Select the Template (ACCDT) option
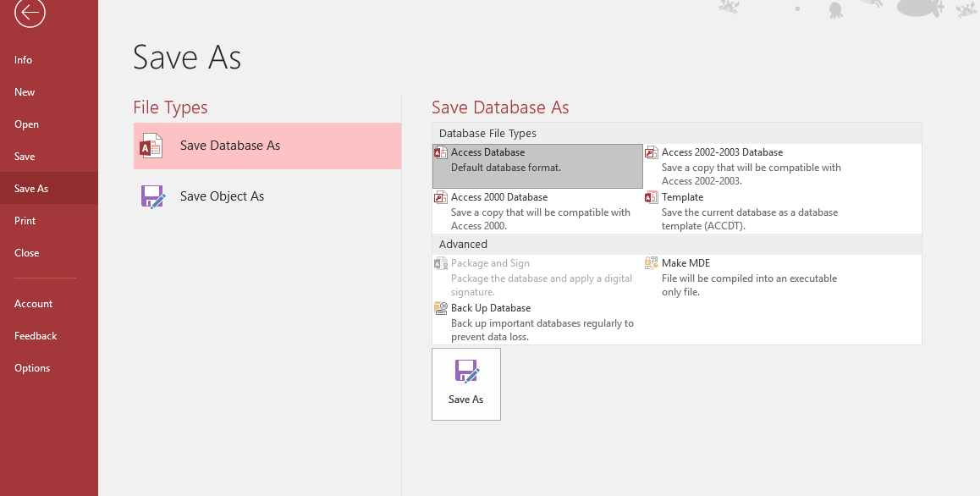Viewport: 980px width, 496px height. click(x=748, y=212)
